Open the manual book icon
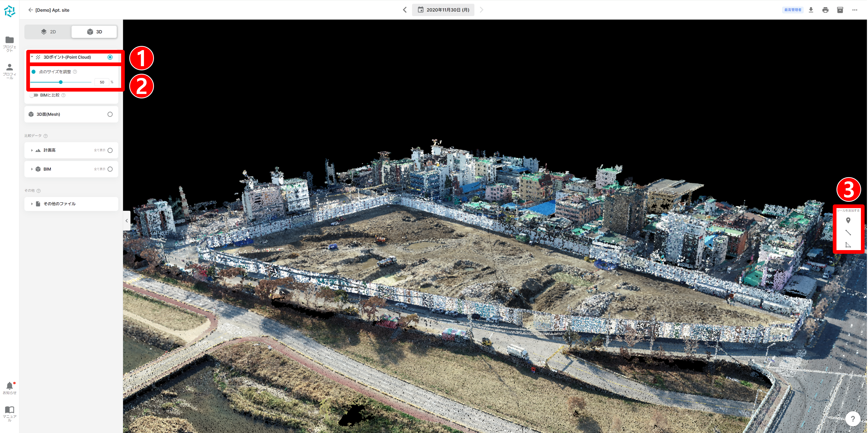Screen dimensions: 868x433 click(x=9, y=410)
